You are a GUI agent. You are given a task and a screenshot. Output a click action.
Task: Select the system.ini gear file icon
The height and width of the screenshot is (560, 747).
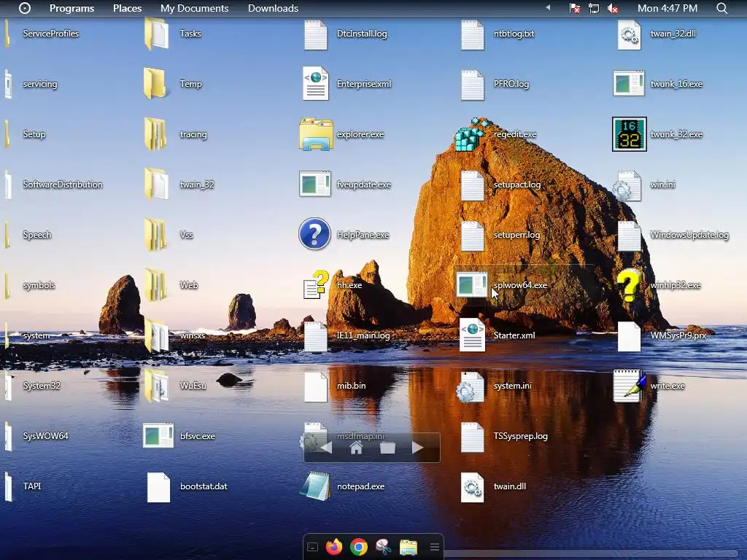click(470, 386)
